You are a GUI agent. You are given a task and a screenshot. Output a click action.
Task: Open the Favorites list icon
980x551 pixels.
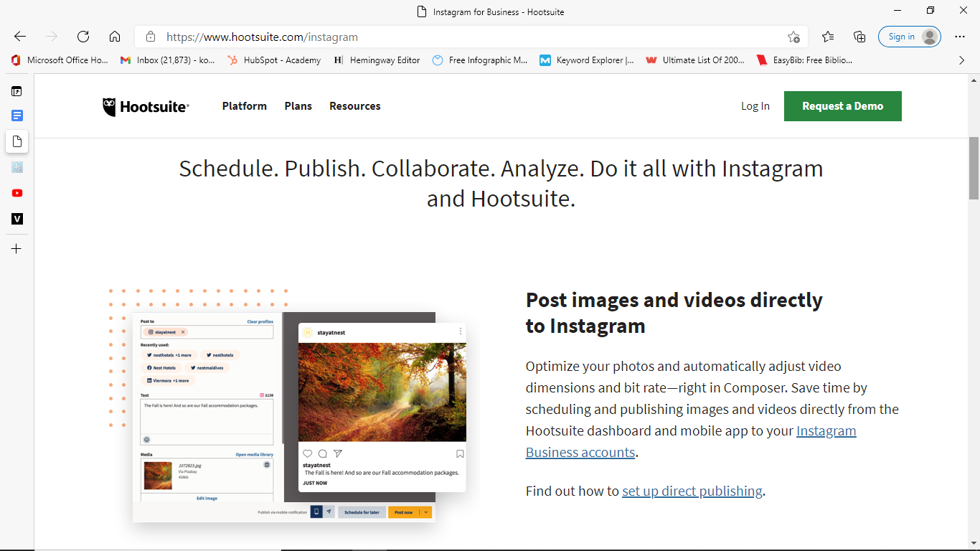[x=828, y=37]
